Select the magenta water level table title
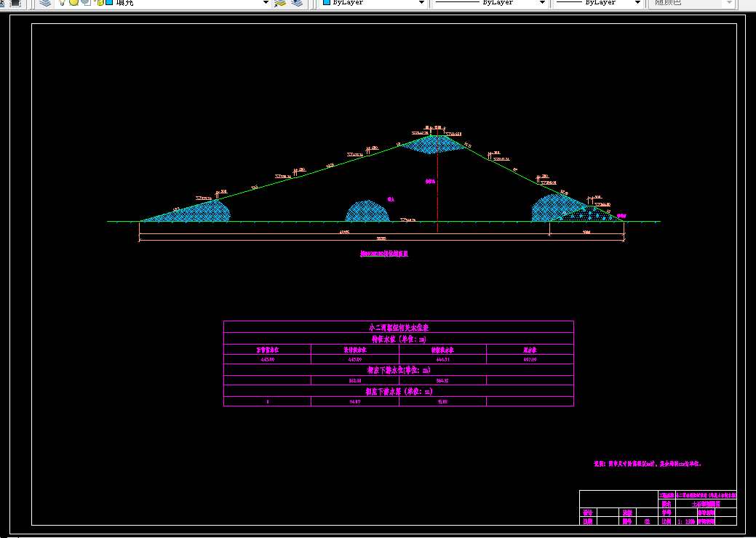Screen dimensions: 756x538 pyautogui.click(x=399, y=327)
